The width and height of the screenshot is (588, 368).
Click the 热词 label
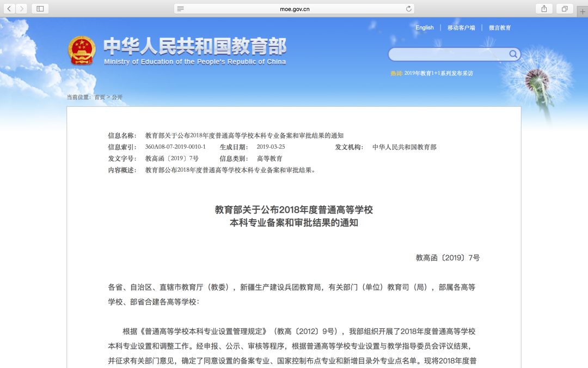396,73
